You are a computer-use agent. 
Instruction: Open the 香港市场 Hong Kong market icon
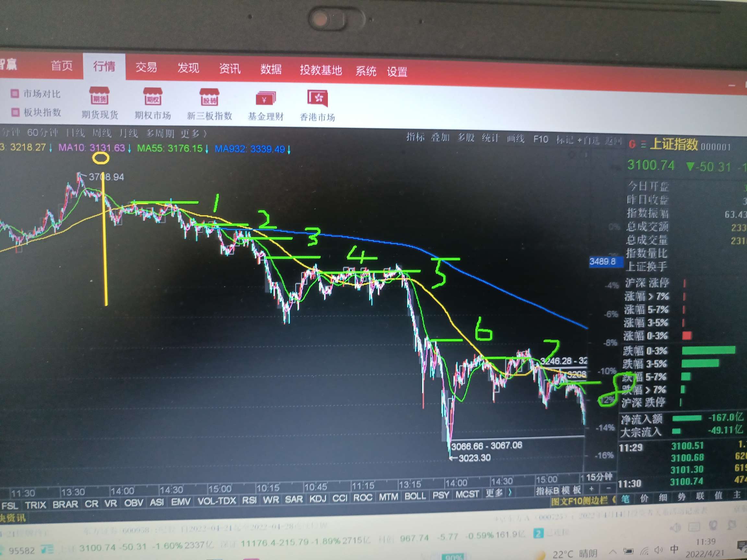(317, 98)
